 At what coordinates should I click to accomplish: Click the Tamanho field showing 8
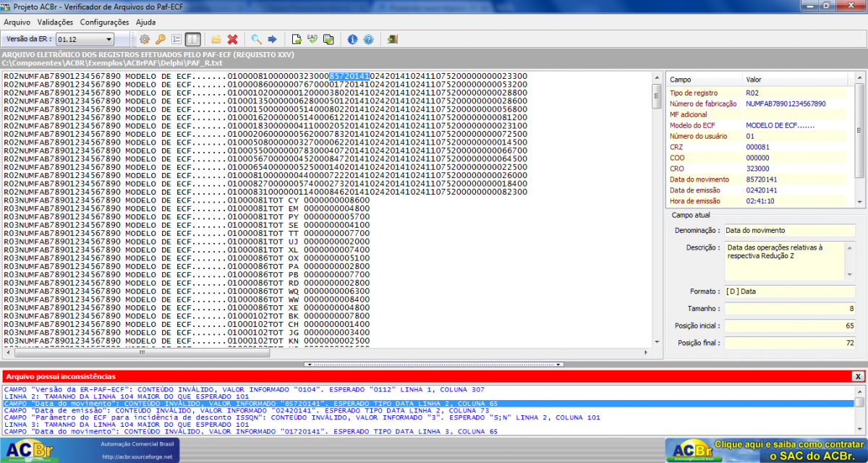[x=790, y=308]
